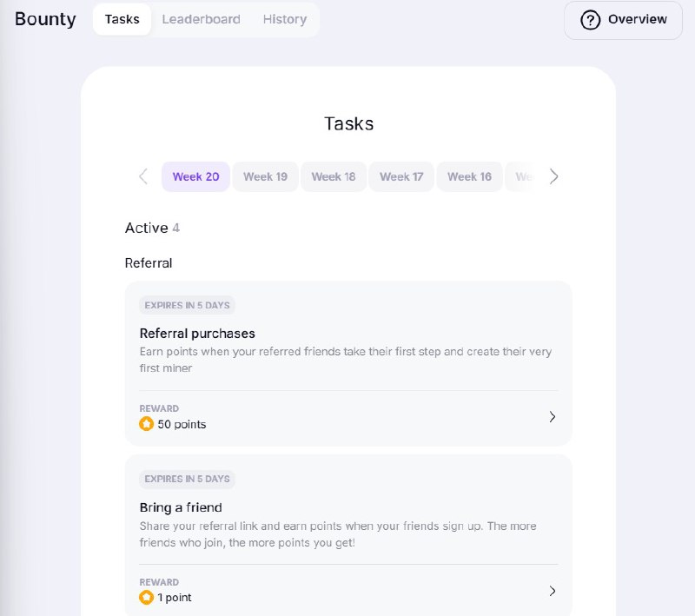Click the coin icon beside 1 point
Image resolution: width=695 pixels, height=616 pixels.
146,598
